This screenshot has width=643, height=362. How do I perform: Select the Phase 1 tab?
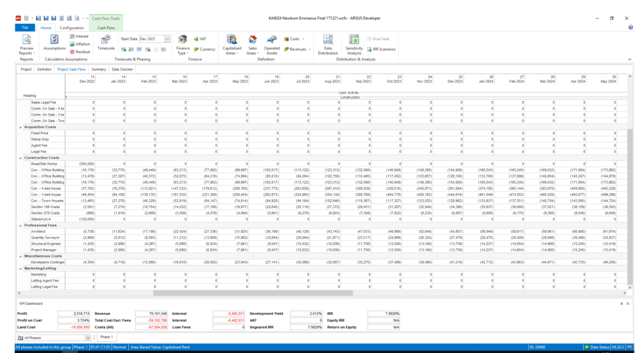point(106,337)
